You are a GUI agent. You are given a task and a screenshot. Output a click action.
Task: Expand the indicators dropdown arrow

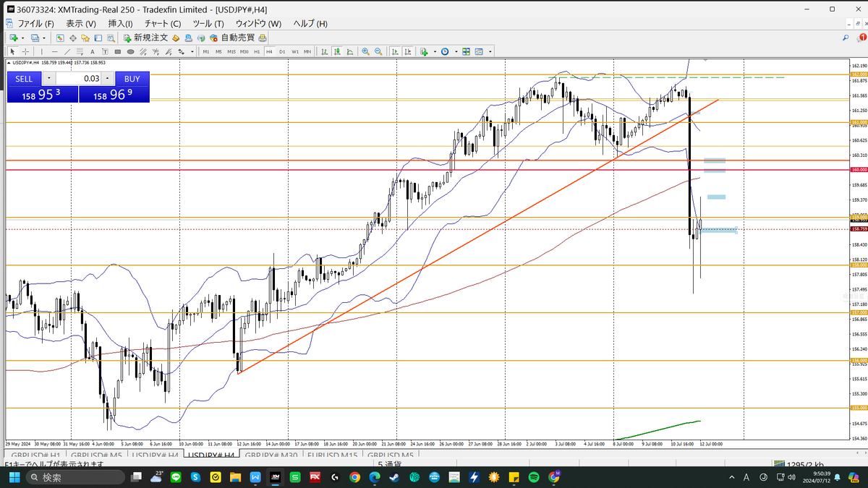click(x=435, y=51)
